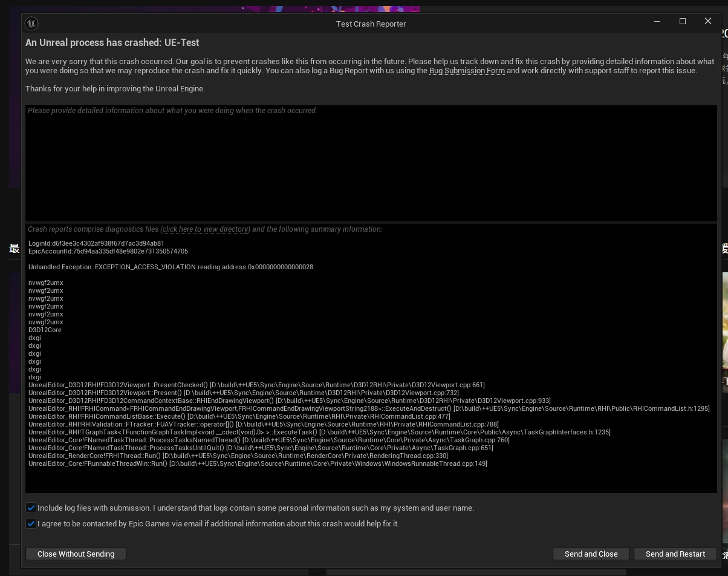Click the FUAVTracker stack frame line
The width and height of the screenshot is (728, 576).
[264, 424]
